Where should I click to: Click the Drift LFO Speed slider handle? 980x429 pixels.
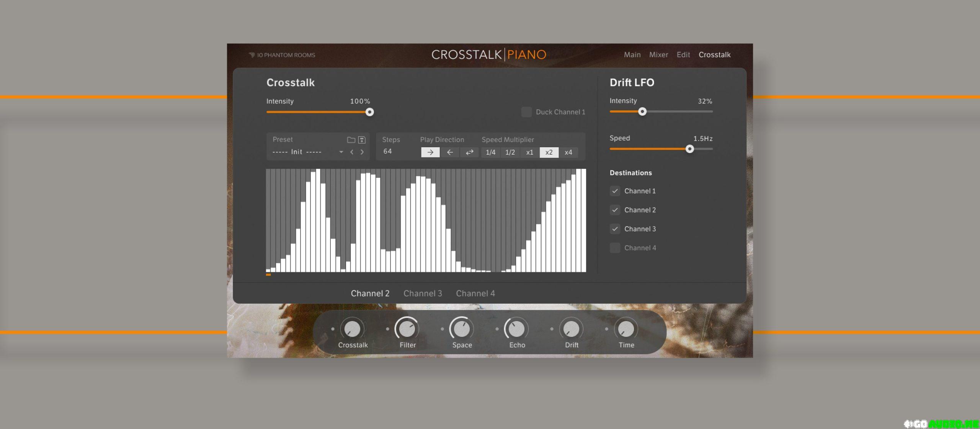(689, 149)
